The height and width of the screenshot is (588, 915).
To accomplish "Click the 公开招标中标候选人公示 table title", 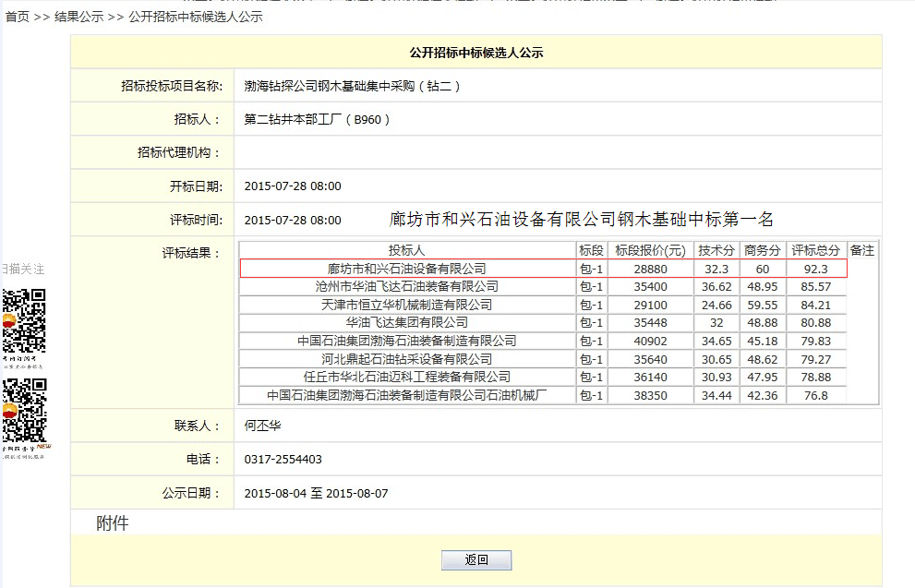I will pos(476,53).
